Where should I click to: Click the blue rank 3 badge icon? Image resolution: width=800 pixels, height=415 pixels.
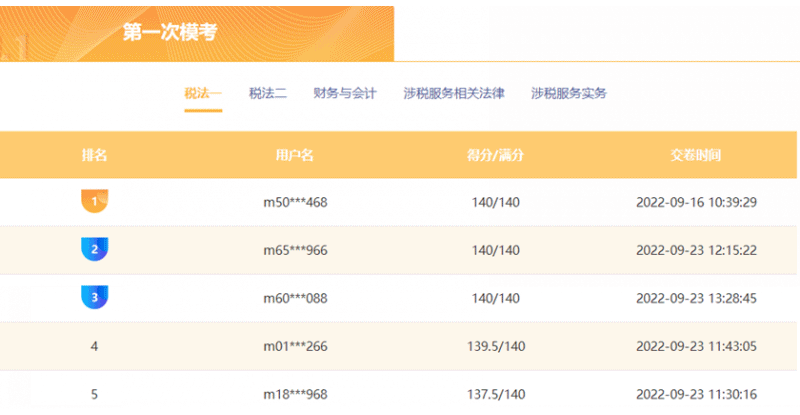pos(94,297)
